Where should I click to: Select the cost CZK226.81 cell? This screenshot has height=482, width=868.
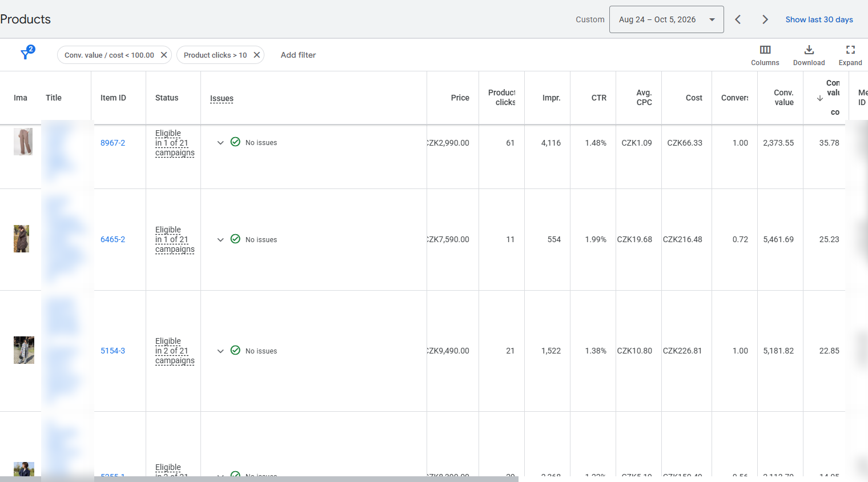click(x=682, y=351)
